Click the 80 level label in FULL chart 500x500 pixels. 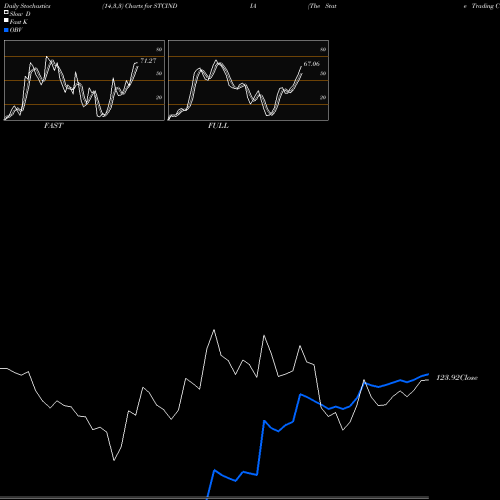323,49
